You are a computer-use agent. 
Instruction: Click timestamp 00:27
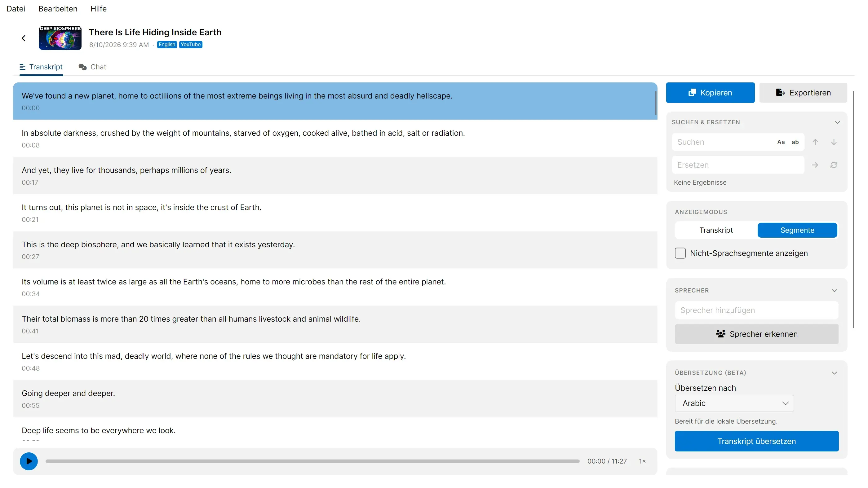click(x=30, y=257)
